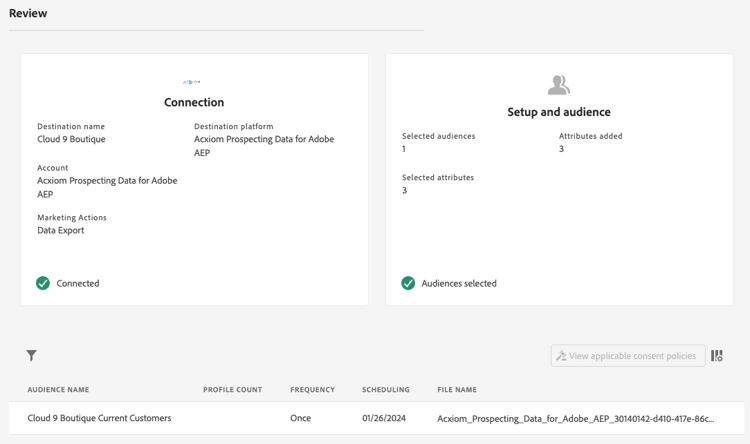The image size is (750, 444).
Task: Click the people icon above Setup and audience
Action: coord(558,85)
